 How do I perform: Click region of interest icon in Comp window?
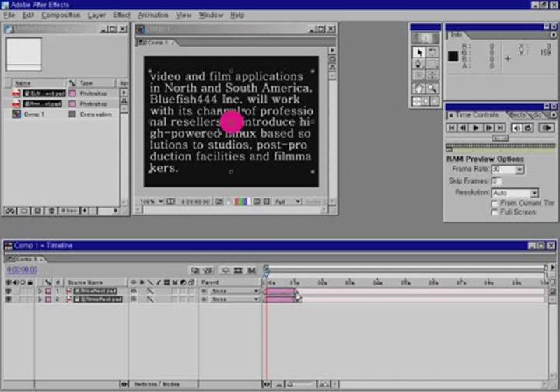point(257,201)
